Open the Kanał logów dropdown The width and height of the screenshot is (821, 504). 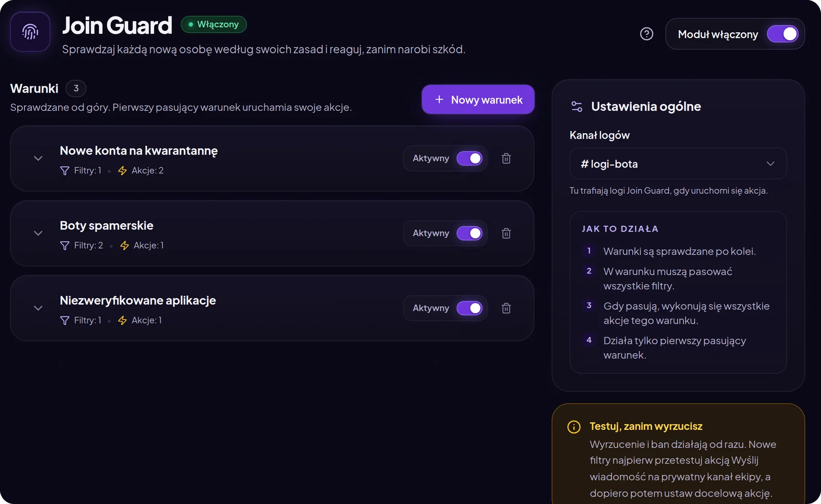[678, 163]
